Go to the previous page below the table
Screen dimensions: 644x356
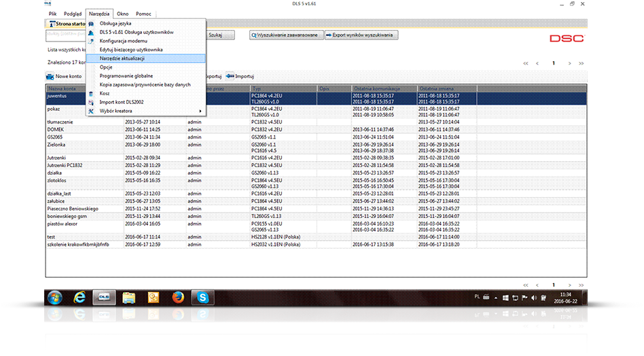coord(537,285)
